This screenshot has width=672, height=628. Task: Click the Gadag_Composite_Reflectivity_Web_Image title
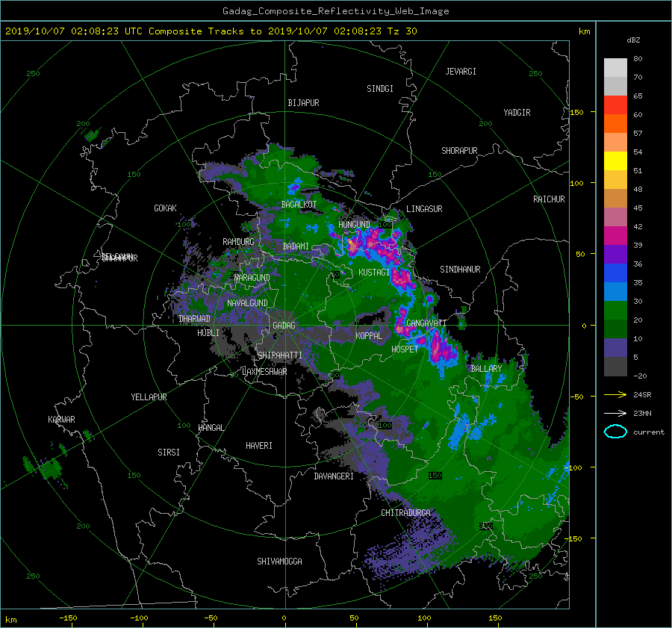(x=335, y=11)
